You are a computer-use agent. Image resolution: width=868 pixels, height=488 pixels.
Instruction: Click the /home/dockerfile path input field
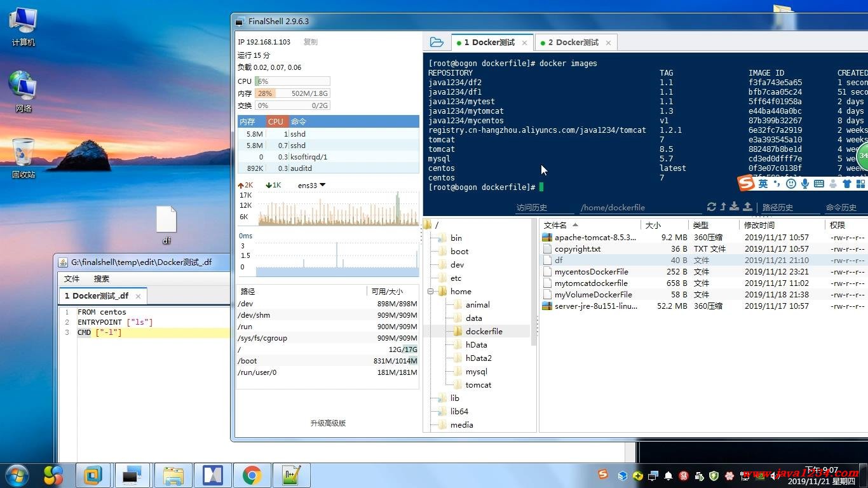click(x=641, y=207)
